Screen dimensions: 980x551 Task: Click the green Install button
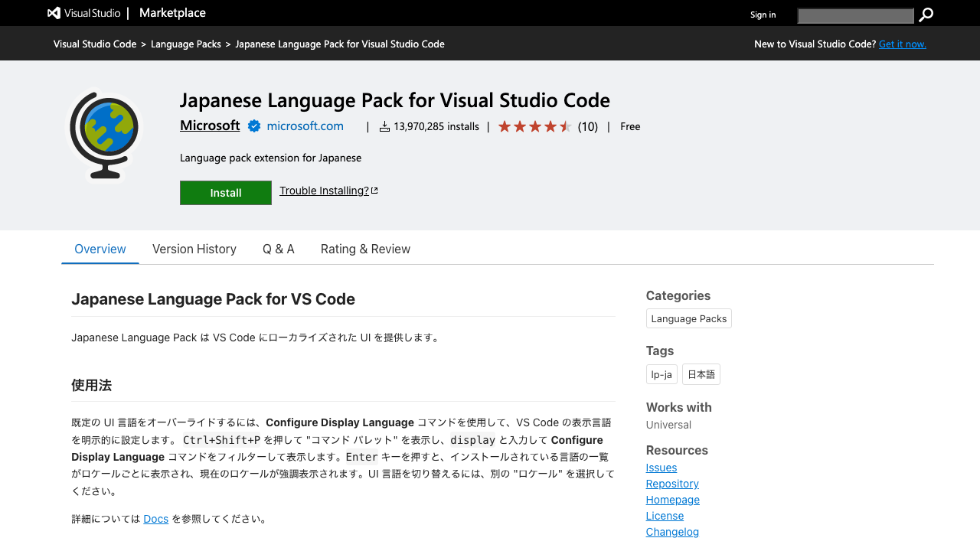(x=225, y=192)
